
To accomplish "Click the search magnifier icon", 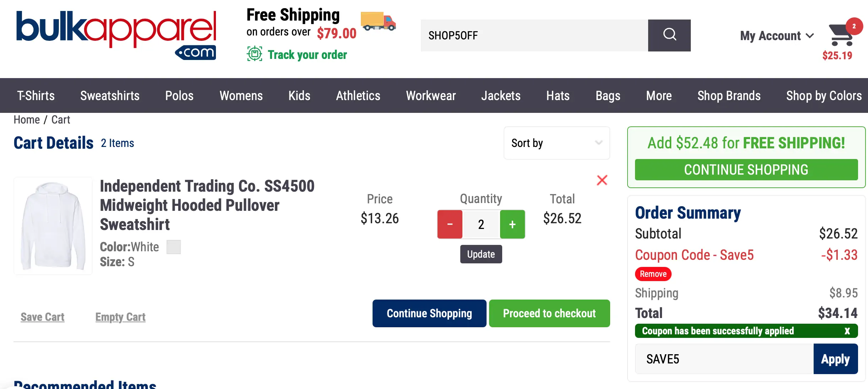I will coord(669,35).
